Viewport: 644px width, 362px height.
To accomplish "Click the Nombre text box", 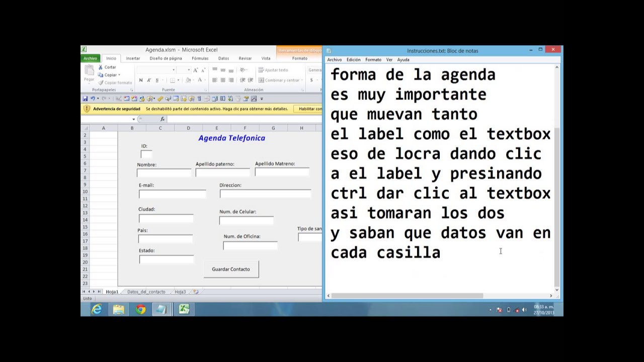I will tap(164, 172).
